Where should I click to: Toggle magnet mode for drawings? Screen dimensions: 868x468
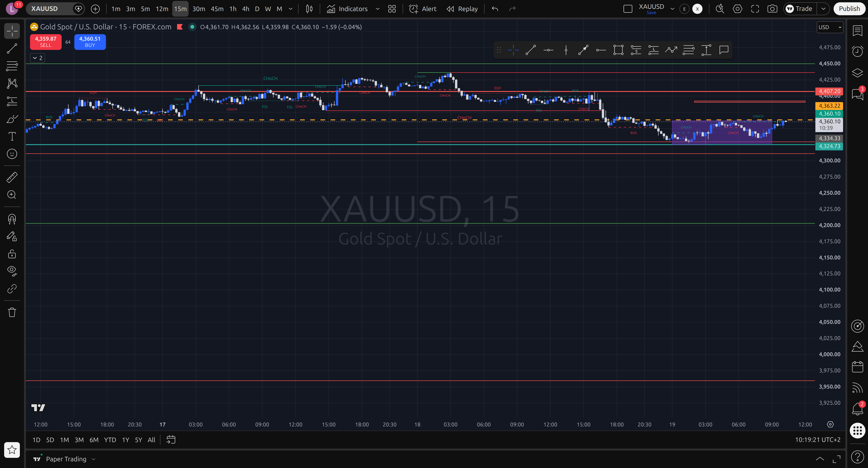[x=12, y=219]
